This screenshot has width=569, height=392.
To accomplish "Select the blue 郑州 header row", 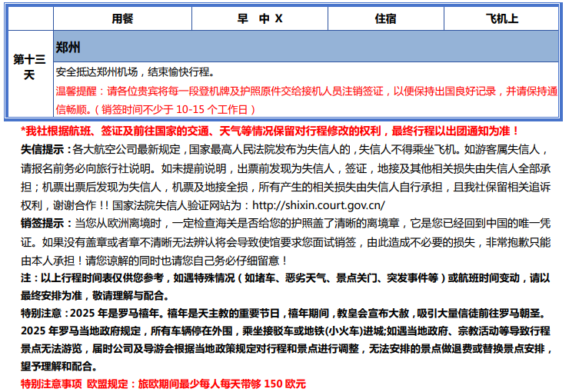I will pyautogui.click(x=306, y=46).
